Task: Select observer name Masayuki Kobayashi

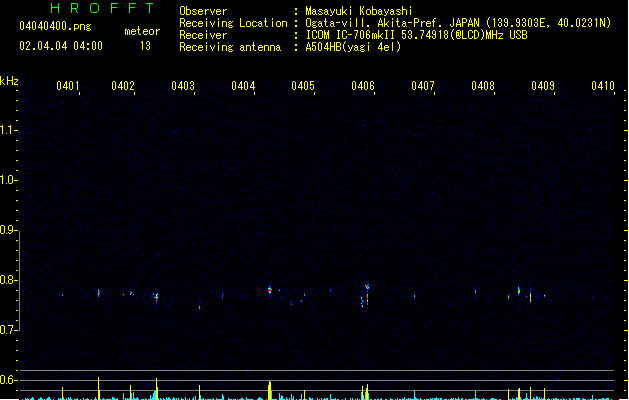Action: (359, 11)
